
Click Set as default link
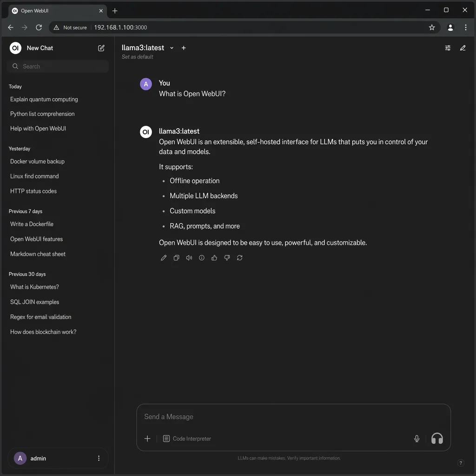point(137,57)
